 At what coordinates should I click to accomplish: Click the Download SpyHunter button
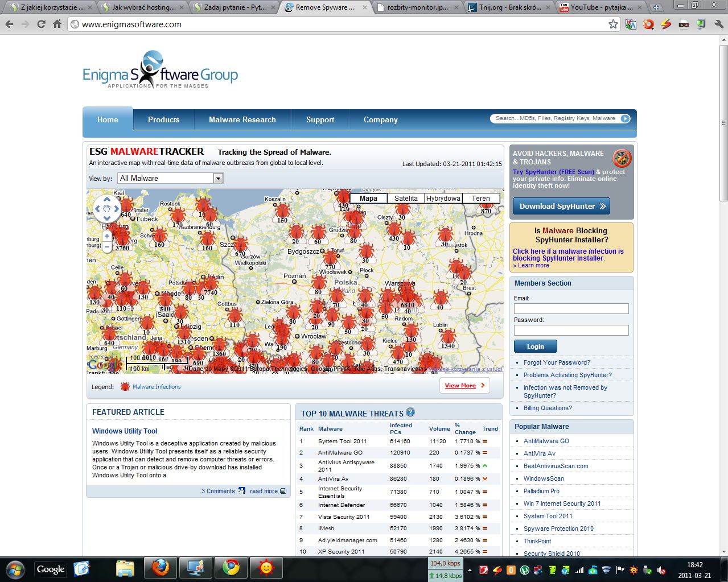(561, 206)
